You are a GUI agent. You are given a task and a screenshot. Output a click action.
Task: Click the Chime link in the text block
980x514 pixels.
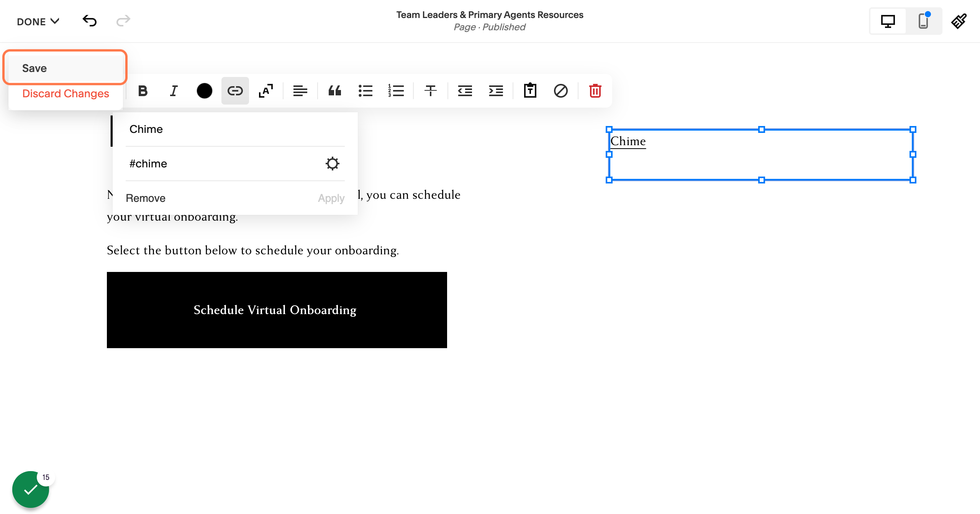click(628, 141)
